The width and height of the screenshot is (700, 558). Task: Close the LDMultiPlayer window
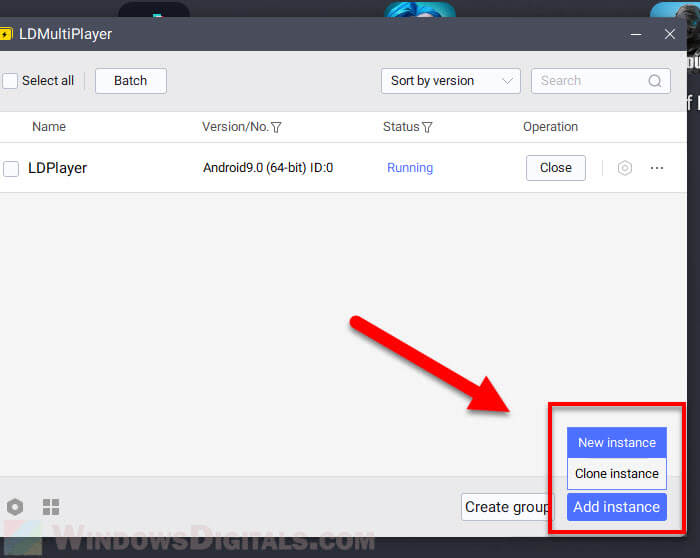(670, 34)
